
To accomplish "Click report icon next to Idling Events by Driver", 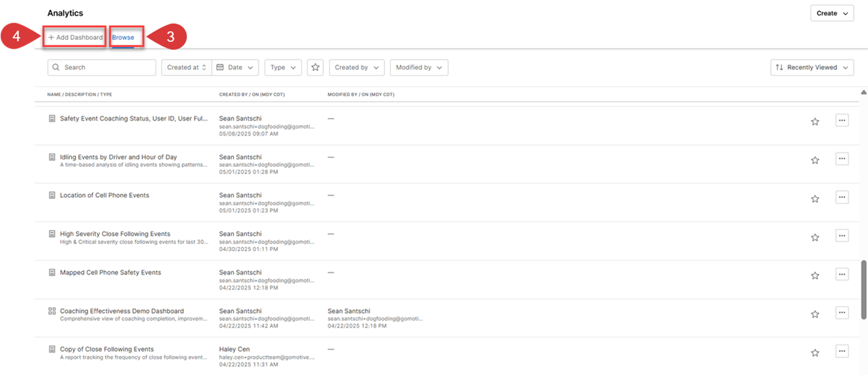I will [52, 157].
